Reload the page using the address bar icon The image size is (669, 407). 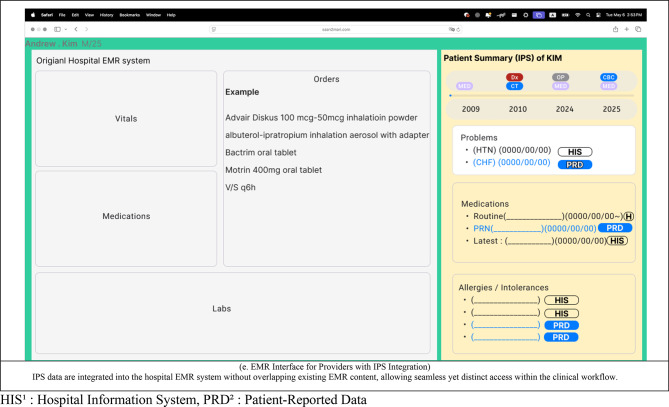458,29
